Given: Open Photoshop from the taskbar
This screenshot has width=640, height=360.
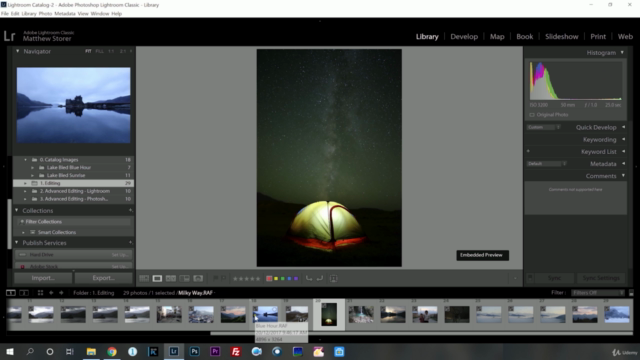Looking at the screenshot, I should [x=194, y=351].
